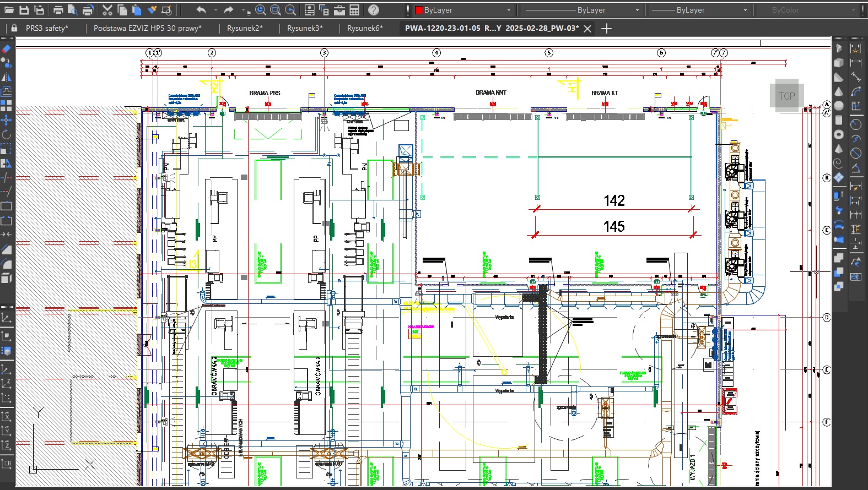
Task: Open the Quick Calculator icon
Action: coord(354,10)
